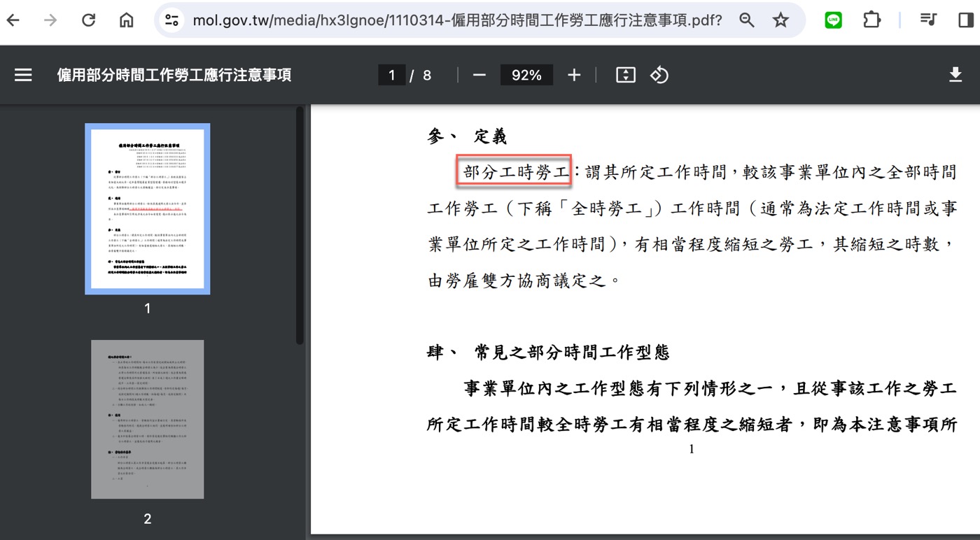Open the media controls icon
Viewport: 980px width, 540px height.
click(928, 20)
